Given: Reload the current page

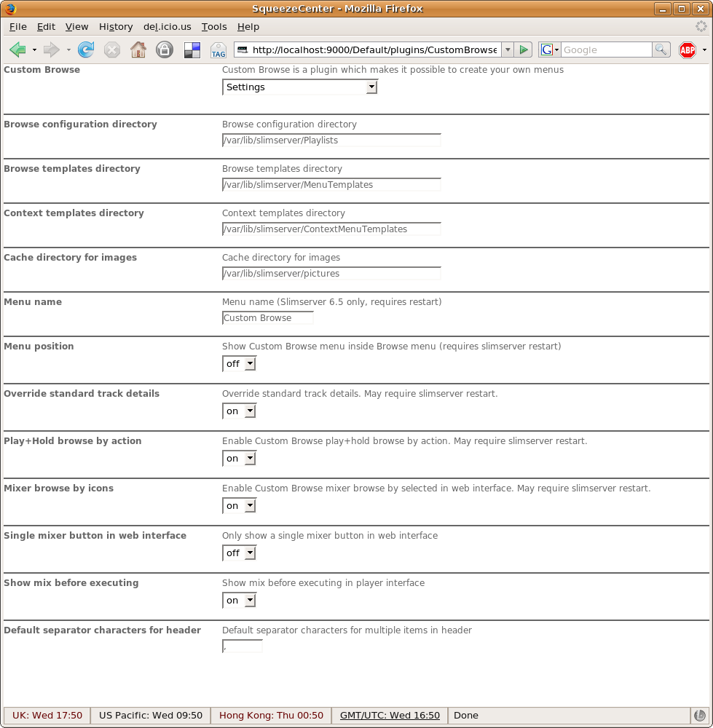Looking at the screenshot, I should [x=86, y=50].
